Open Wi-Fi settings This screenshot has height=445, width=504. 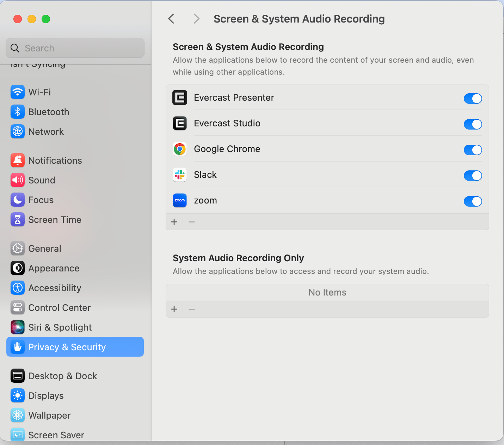[x=75, y=92]
